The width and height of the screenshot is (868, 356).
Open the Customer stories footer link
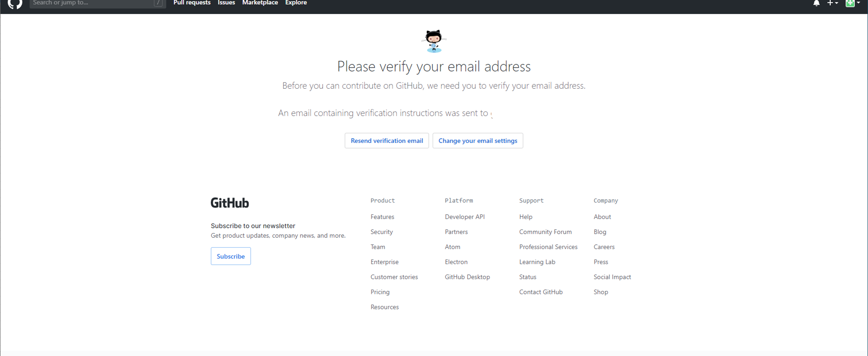(394, 277)
